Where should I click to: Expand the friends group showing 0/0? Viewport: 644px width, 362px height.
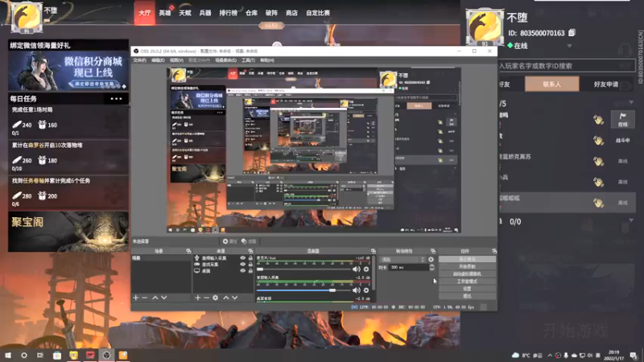point(631,220)
